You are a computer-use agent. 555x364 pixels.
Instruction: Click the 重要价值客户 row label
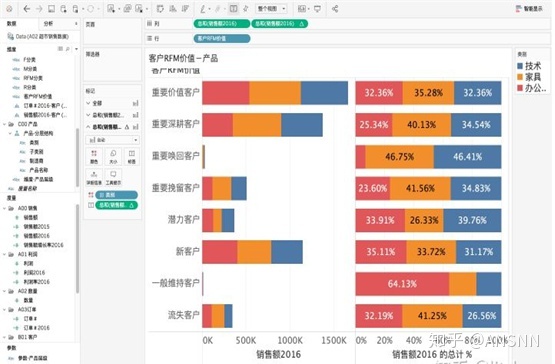coord(176,92)
